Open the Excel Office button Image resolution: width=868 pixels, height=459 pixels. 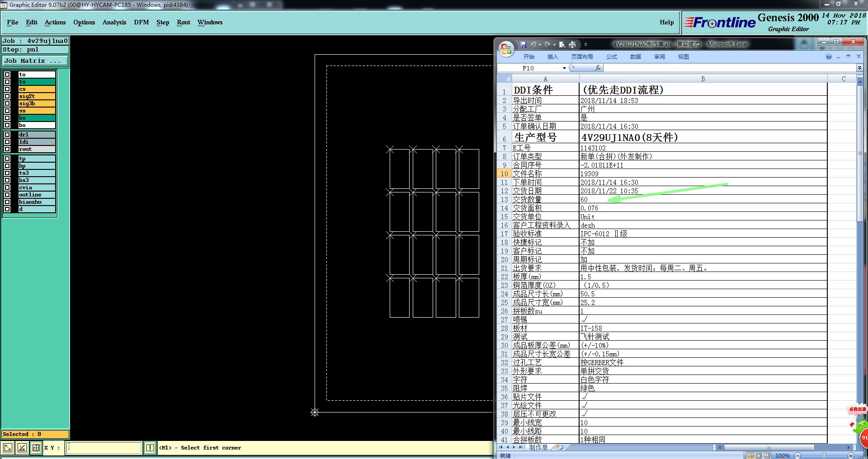click(x=506, y=49)
